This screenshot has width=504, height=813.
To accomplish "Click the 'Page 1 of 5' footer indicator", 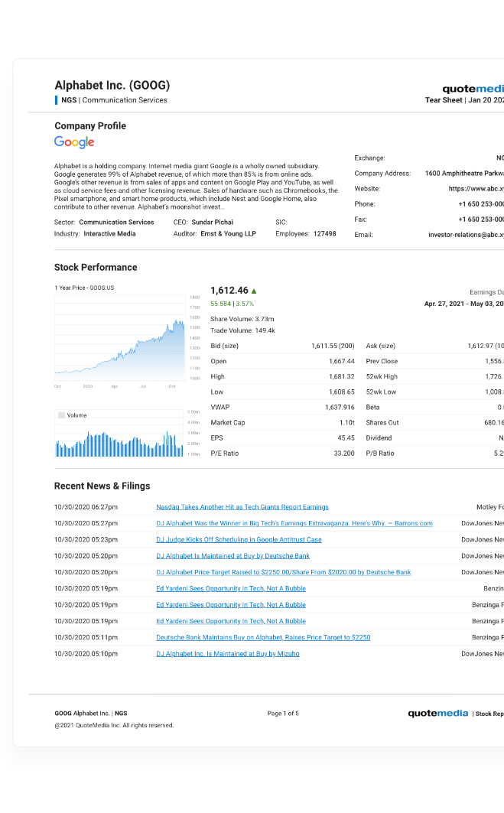I will pos(283,714).
